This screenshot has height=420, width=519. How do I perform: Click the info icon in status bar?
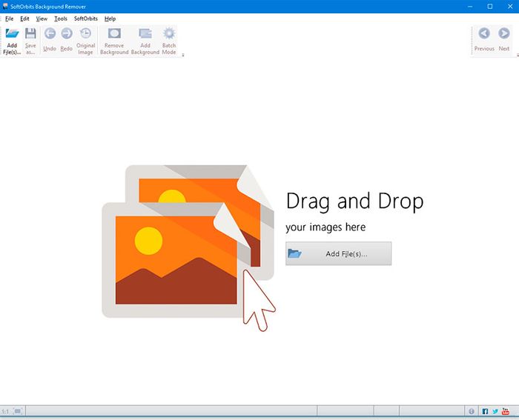point(472,411)
